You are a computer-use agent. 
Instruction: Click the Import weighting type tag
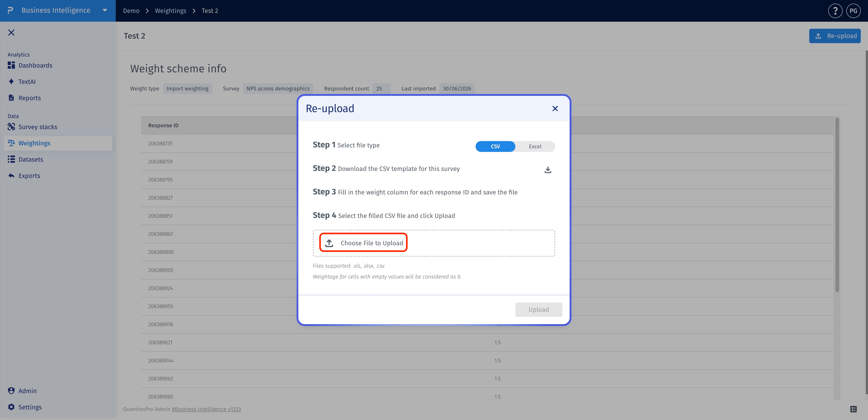(187, 88)
